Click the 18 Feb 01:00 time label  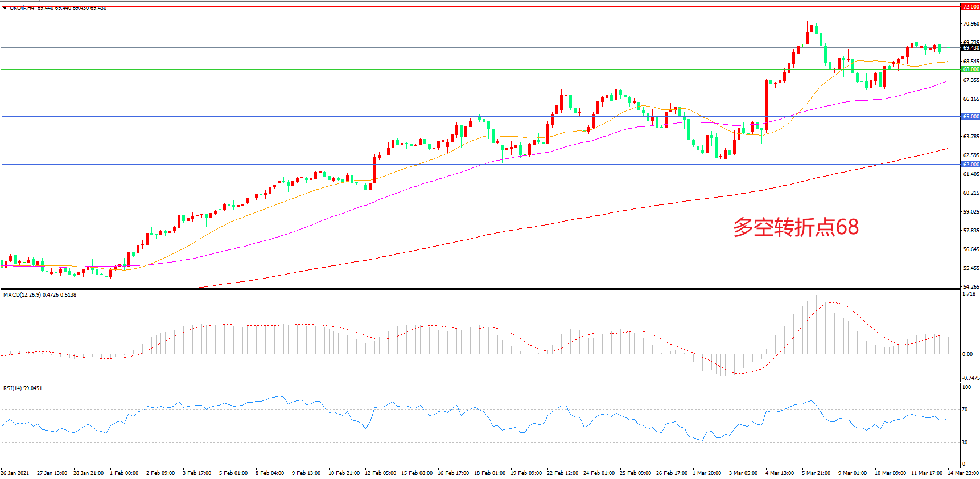[489, 473]
